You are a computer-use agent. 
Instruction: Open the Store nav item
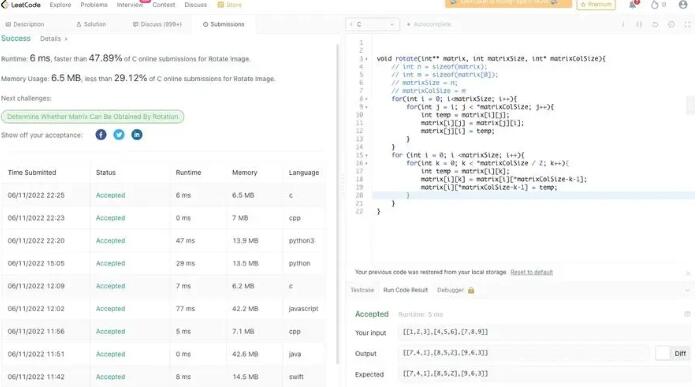pyautogui.click(x=229, y=5)
